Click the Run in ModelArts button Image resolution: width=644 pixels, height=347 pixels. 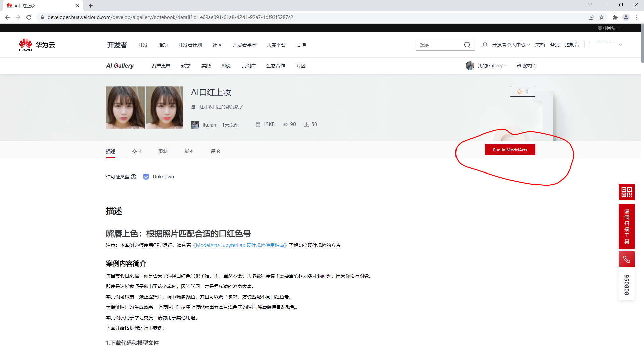pos(509,150)
